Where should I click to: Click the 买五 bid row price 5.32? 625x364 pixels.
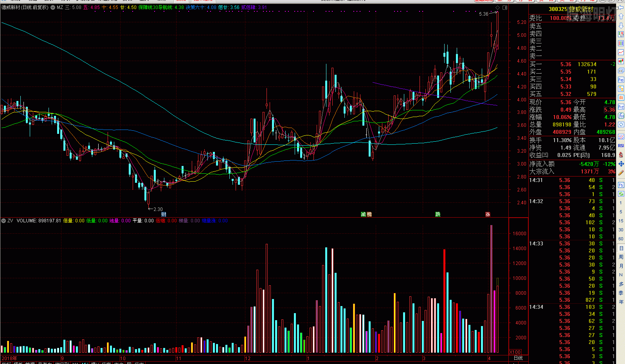point(566,94)
